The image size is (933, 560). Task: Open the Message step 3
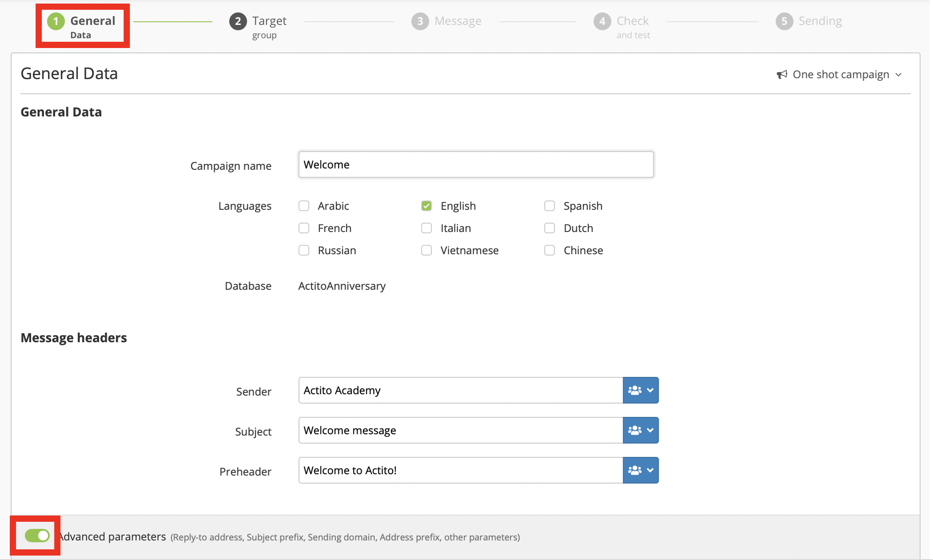click(446, 21)
